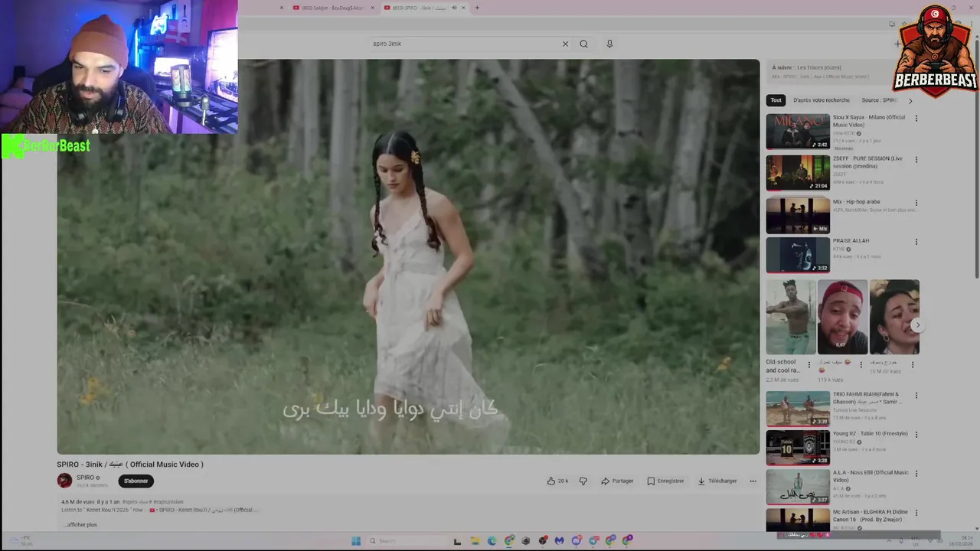Open options for A.L.A Noss Ellil
The width and height of the screenshot is (980, 551).
point(916,474)
